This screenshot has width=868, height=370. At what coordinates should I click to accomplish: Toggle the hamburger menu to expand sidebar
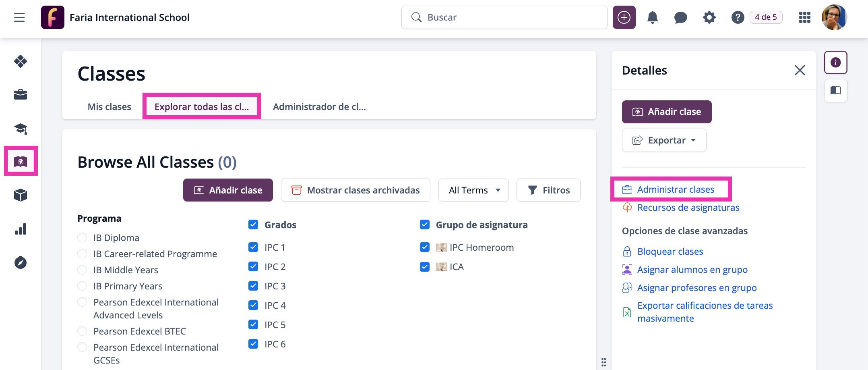(19, 17)
